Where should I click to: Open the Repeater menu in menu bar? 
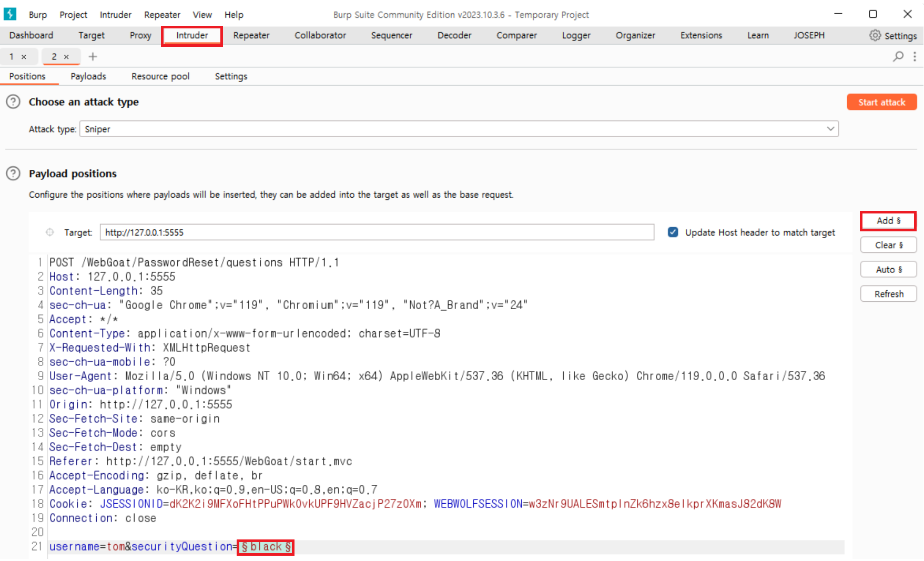[x=162, y=15]
